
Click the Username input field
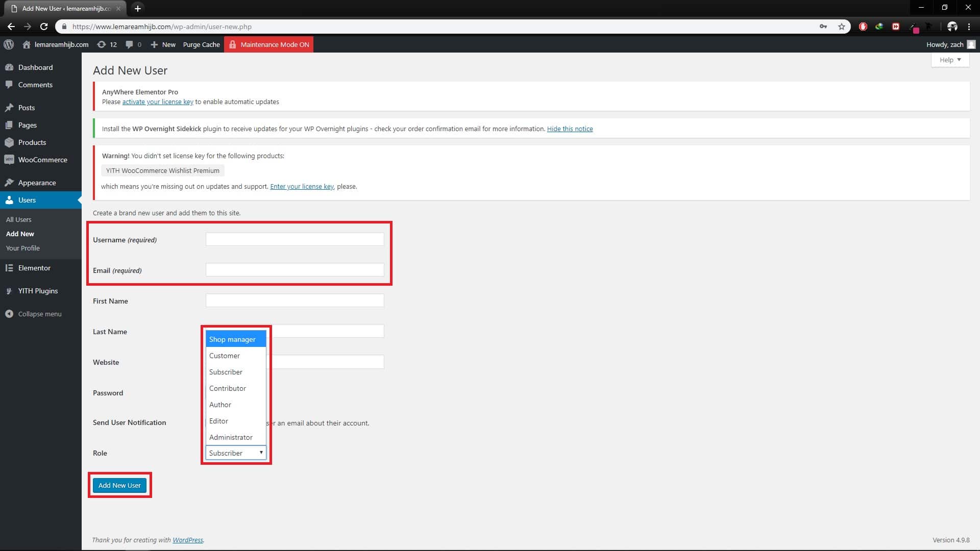(x=295, y=239)
